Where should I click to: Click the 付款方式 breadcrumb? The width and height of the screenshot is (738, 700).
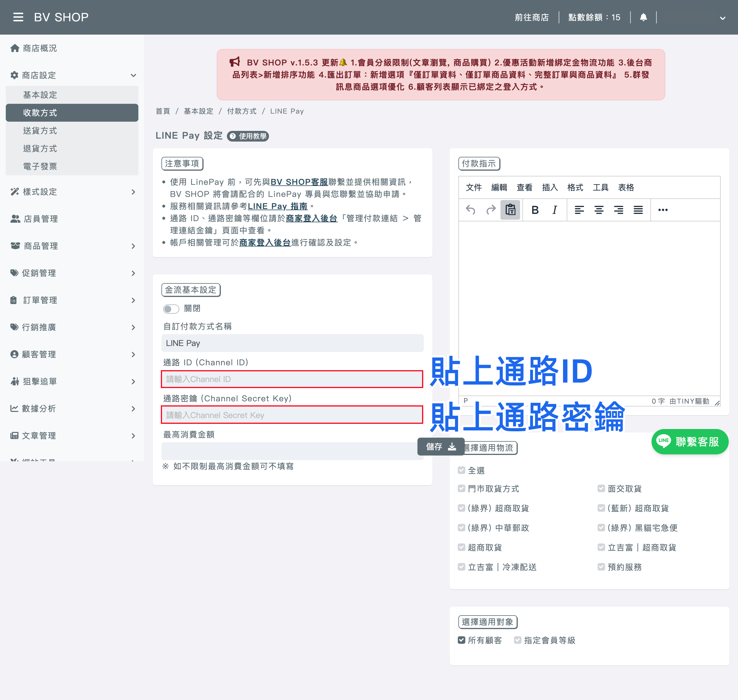pyautogui.click(x=242, y=111)
